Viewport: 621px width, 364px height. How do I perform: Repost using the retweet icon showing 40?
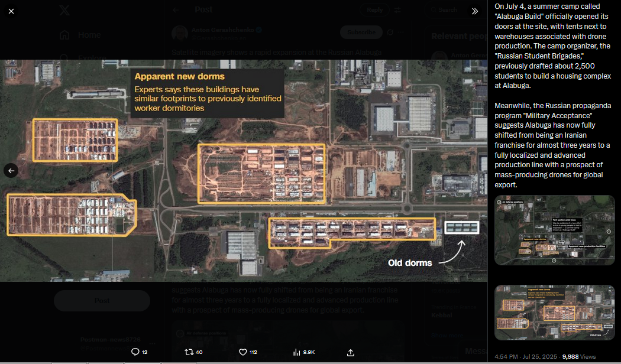point(193,352)
